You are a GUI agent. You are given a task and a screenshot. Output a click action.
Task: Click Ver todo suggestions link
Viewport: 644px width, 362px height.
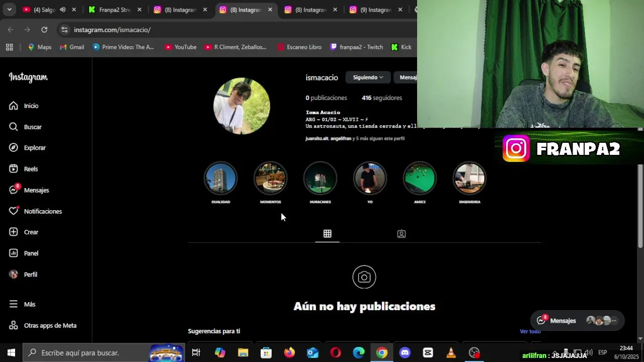(530, 331)
